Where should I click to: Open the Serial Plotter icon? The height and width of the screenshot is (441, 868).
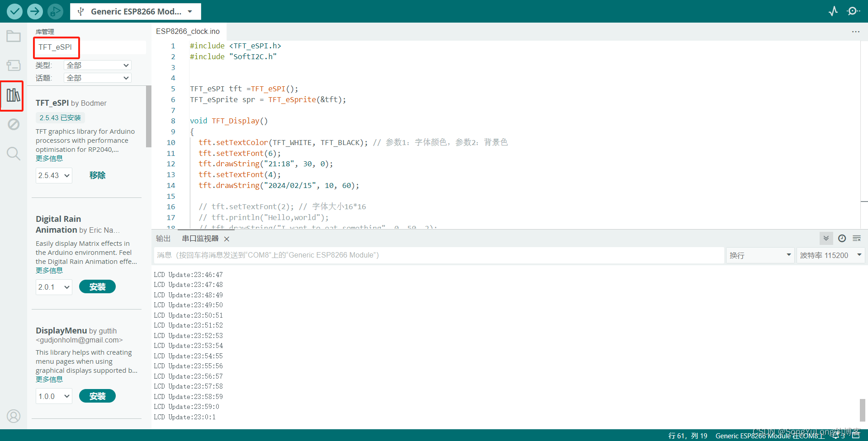pos(833,11)
